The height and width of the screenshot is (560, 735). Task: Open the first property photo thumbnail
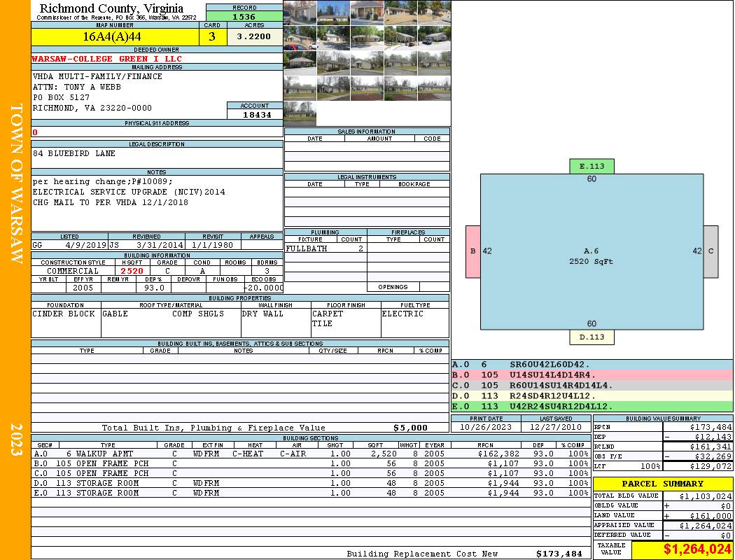[300, 13]
